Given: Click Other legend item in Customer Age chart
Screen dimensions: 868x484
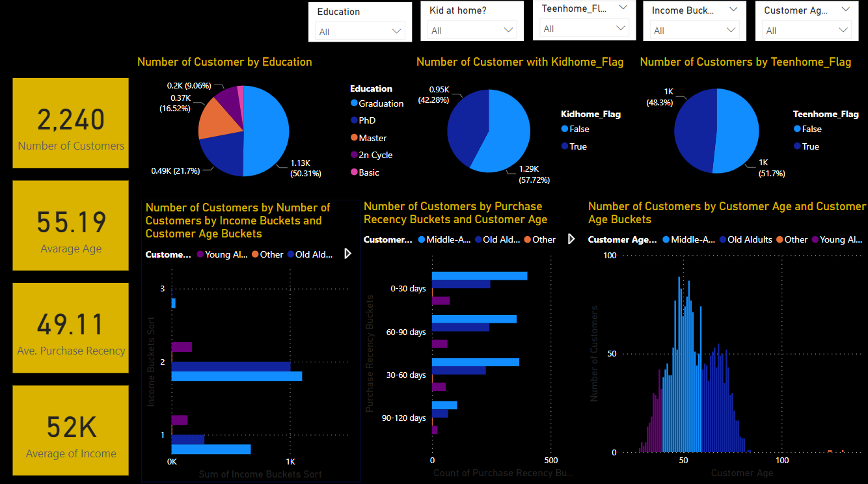Looking at the screenshot, I should (791, 239).
